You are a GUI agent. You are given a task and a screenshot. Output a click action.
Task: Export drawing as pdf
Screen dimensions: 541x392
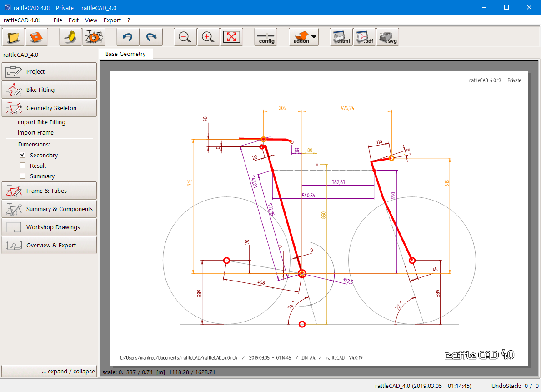[x=364, y=37]
